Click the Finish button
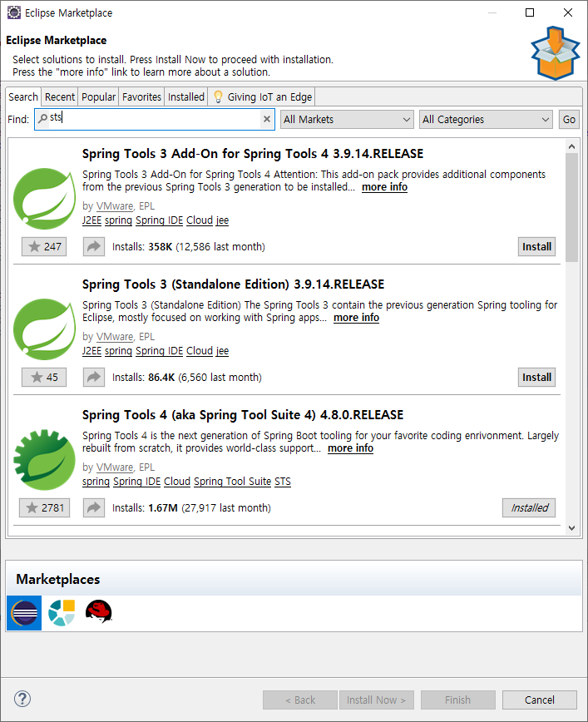 point(457,700)
